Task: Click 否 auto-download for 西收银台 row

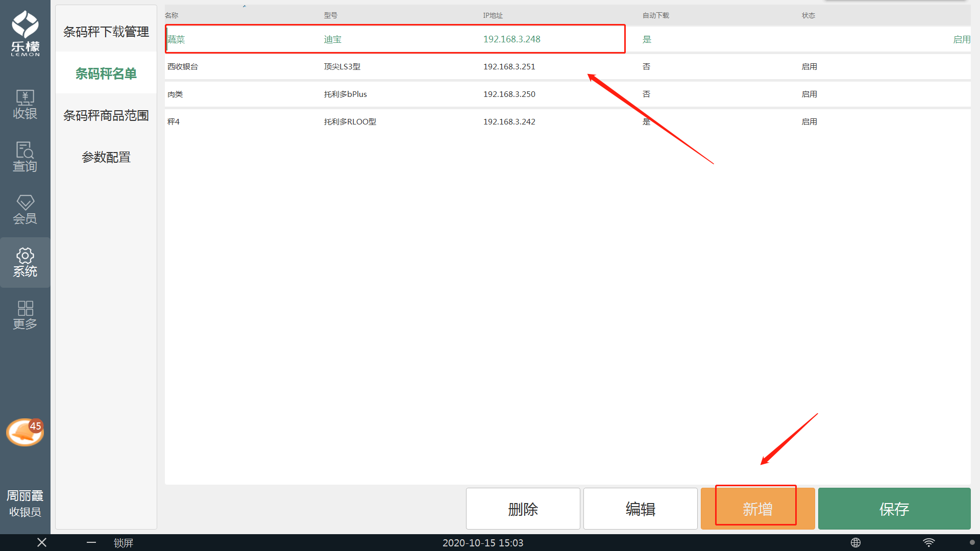Action: click(646, 66)
